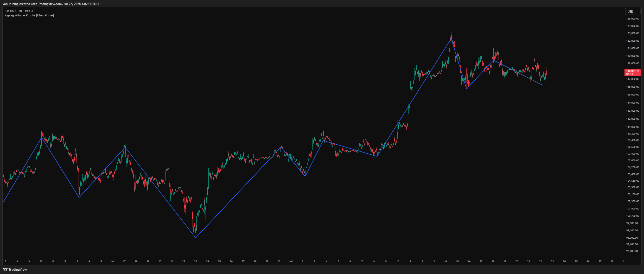Click the 101,500.00 price axis label
The width and height of the screenshot is (644, 274).
633,209
